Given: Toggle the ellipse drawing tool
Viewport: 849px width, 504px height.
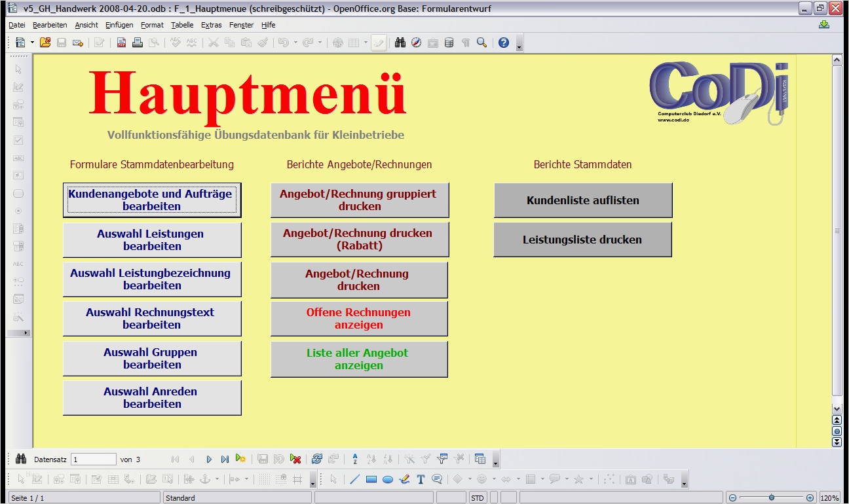Looking at the screenshot, I should click(x=388, y=478).
